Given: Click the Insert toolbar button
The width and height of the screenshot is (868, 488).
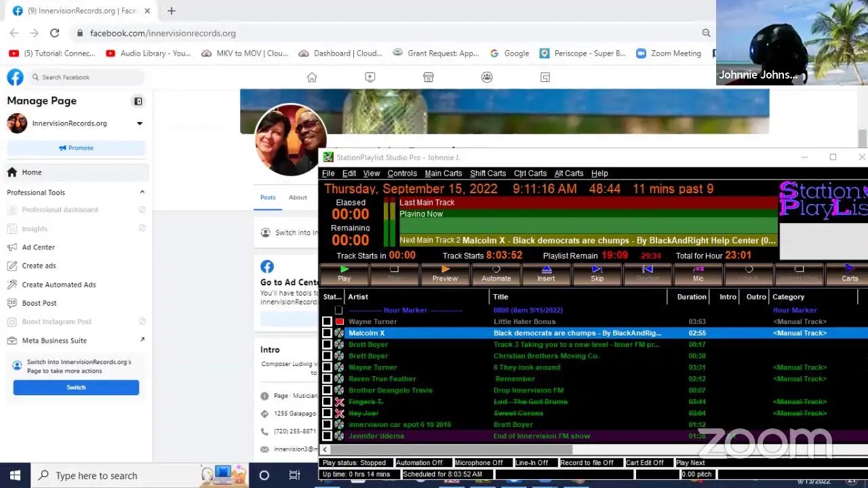Looking at the screenshot, I should pos(546,274).
